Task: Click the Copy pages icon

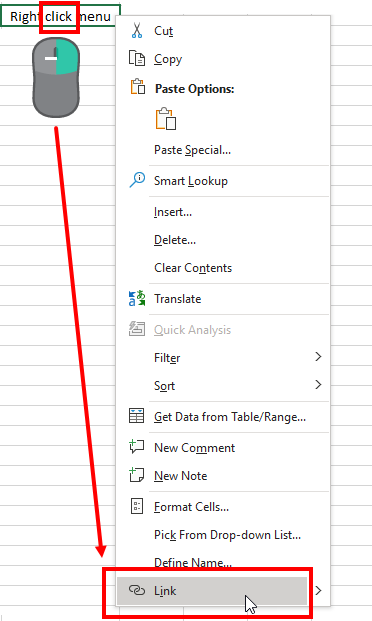Action: 137,58
